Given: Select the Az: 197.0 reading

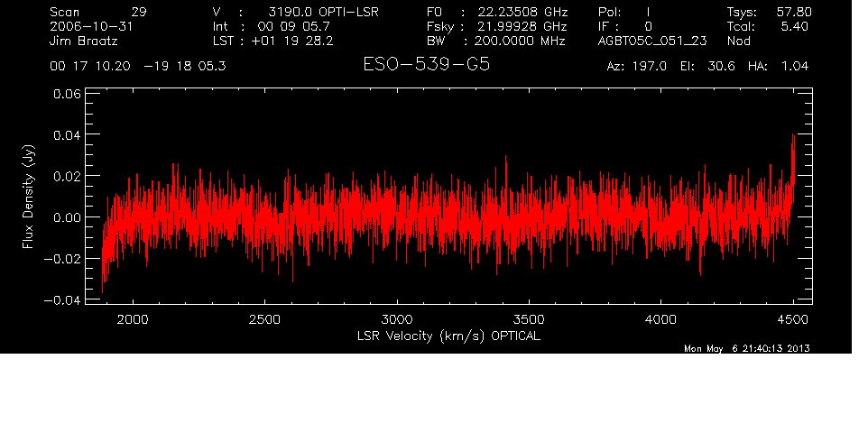Looking at the screenshot, I should click(637, 67).
